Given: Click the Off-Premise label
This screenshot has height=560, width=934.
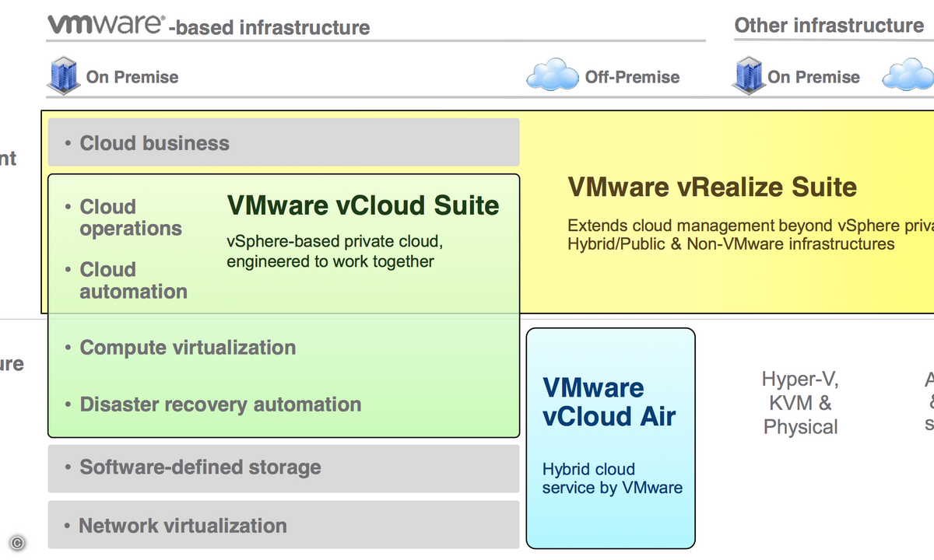Looking at the screenshot, I should (x=632, y=77).
